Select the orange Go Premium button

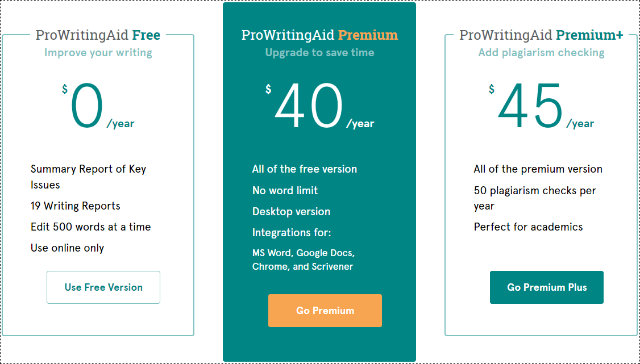pyautogui.click(x=325, y=311)
